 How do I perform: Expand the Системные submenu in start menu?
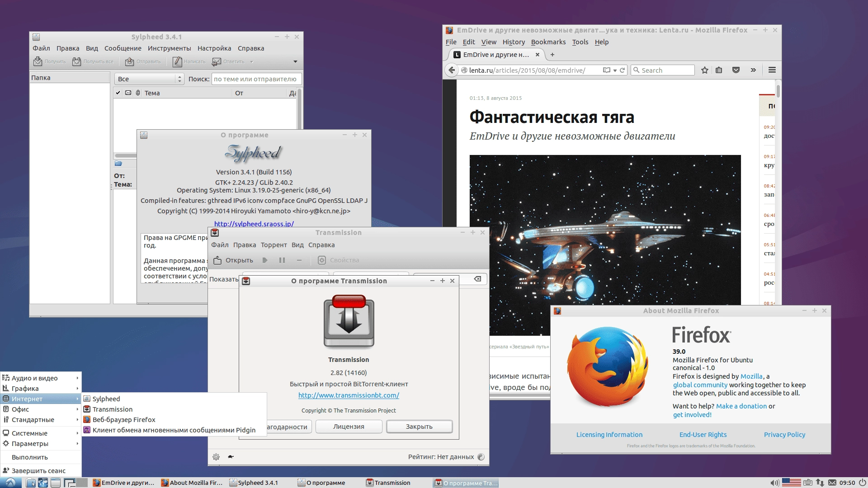(41, 433)
